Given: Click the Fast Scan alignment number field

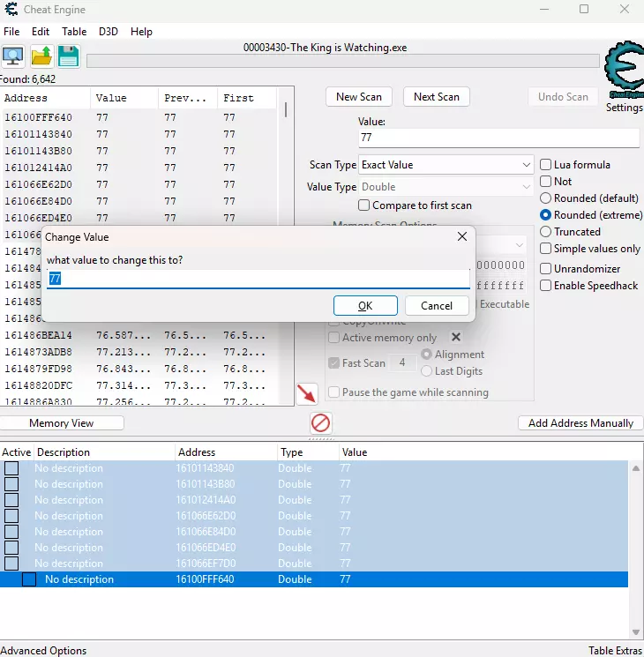Looking at the screenshot, I should tap(402, 362).
